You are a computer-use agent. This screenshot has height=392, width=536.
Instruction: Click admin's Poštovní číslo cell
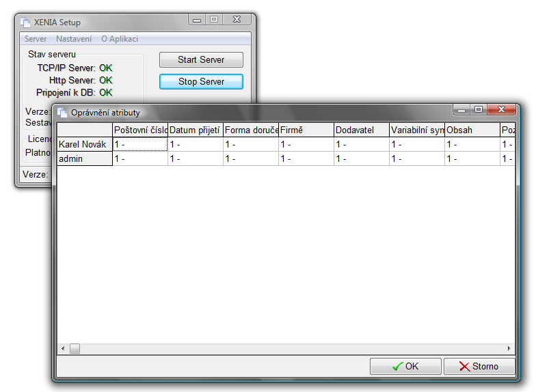[140, 158]
